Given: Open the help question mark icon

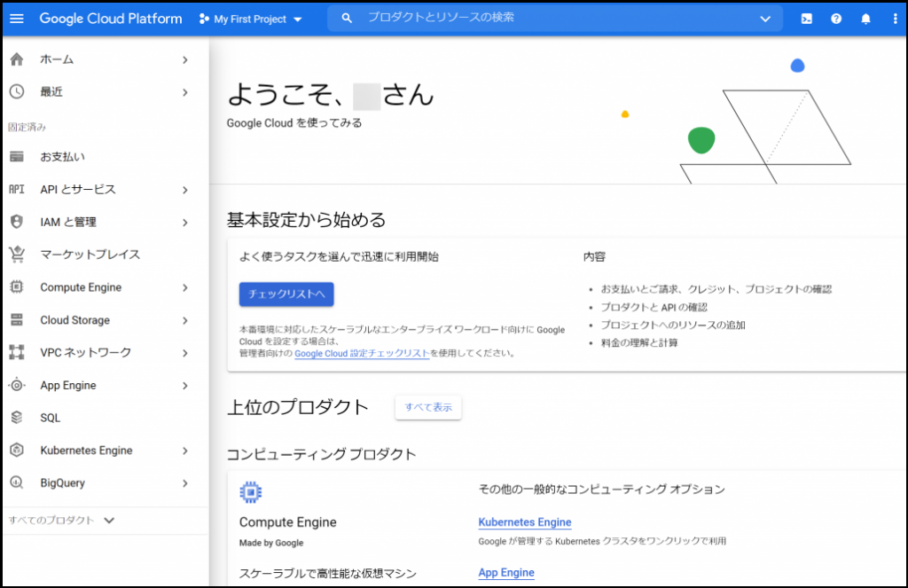Looking at the screenshot, I should pyautogui.click(x=835, y=19).
